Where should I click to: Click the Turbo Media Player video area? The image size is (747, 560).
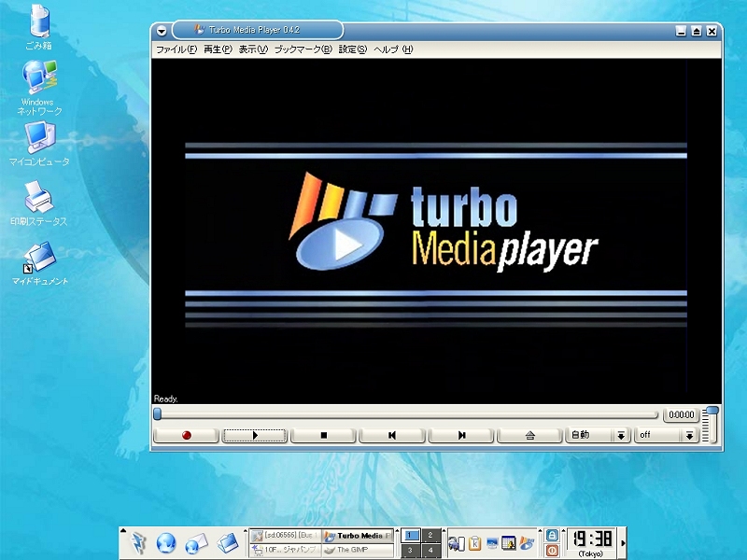436,231
